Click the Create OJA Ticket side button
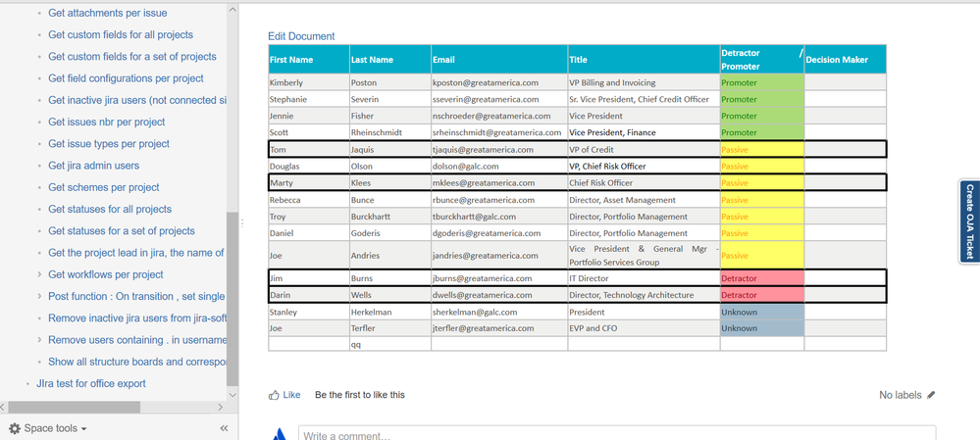The width and height of the screenshot is (980, 440). point(969,220)
